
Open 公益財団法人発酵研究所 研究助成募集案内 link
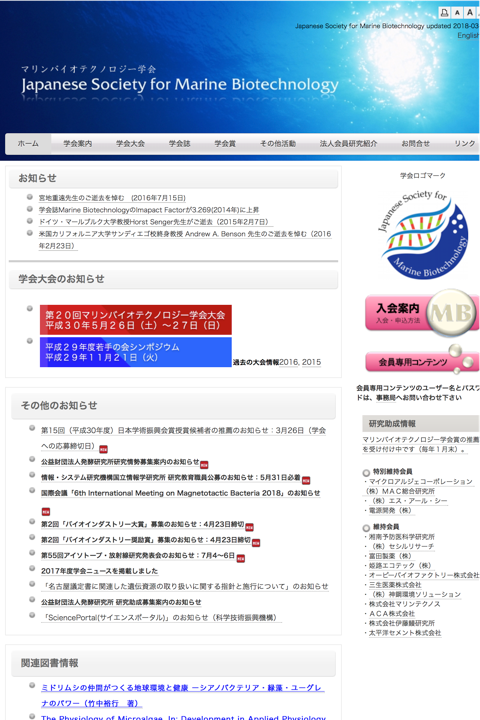[121, 602]
